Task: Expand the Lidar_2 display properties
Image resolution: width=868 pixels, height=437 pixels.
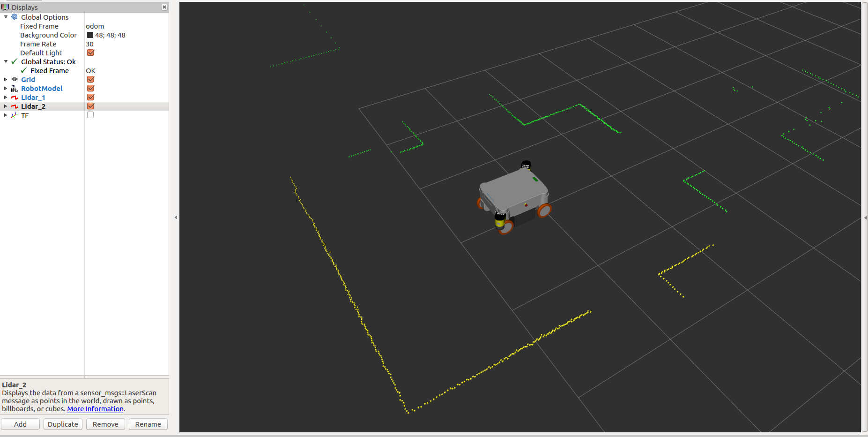Action: [6, 106]
